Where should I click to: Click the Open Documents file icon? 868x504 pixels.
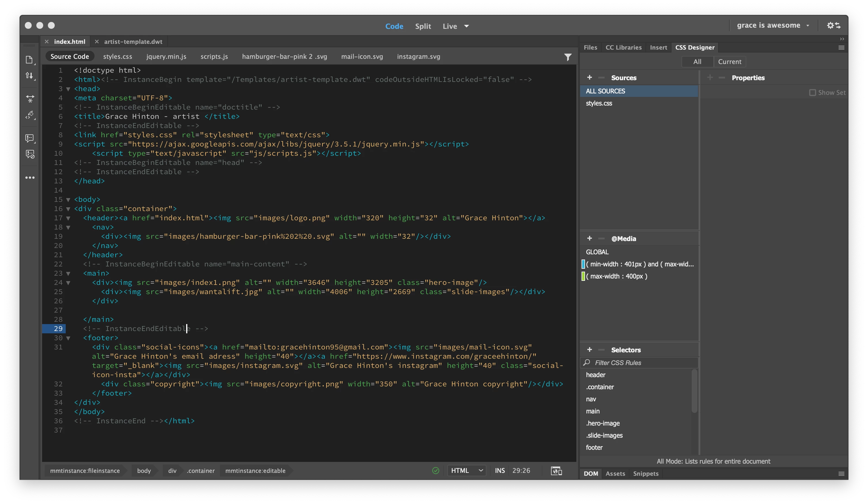point(29,60)
